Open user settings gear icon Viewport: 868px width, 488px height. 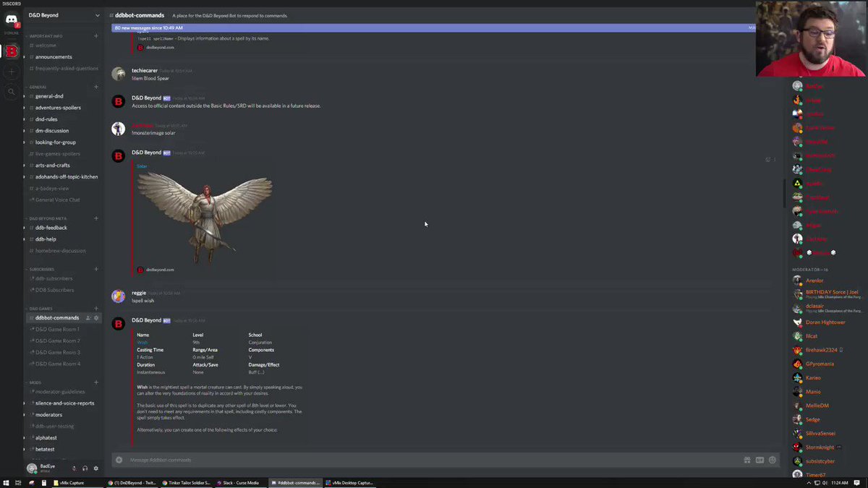(96, 468)
